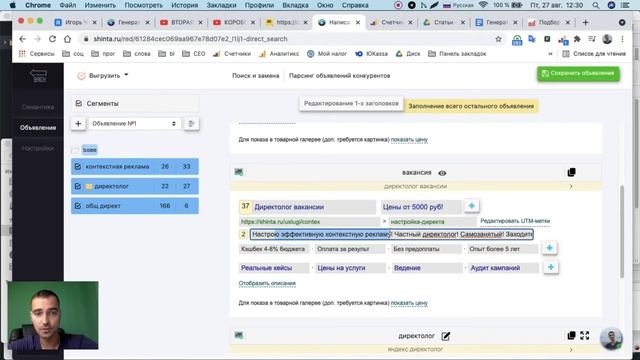
Task: Click image icon of вакансия group
Action: (x=239, y=172)
